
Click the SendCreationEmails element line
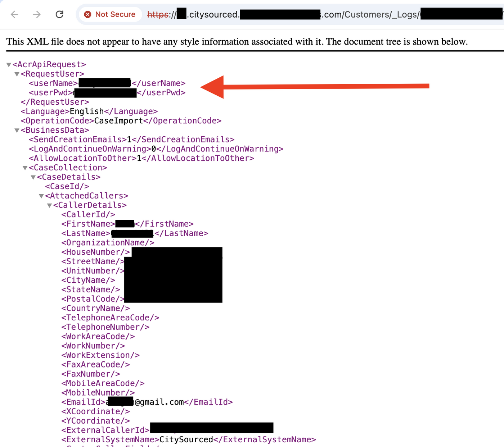(x=132, y=140)
